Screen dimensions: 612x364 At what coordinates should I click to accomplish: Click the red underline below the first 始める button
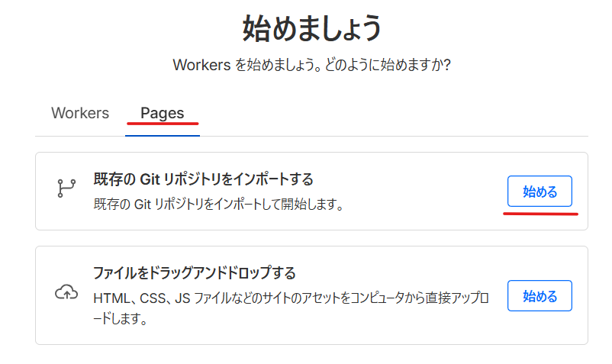(540, 214)
